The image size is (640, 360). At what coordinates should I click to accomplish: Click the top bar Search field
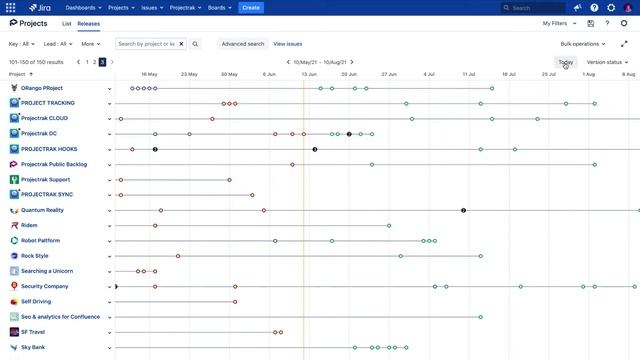533,8
